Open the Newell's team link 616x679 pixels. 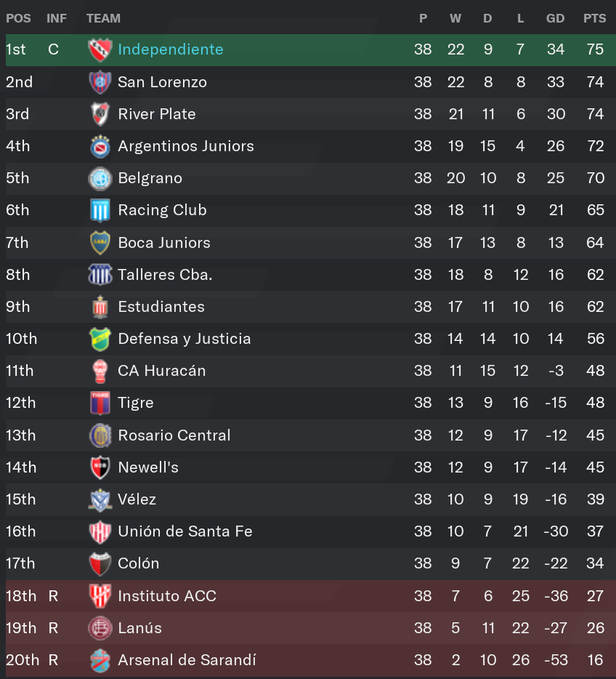click(x=148, y=467)
